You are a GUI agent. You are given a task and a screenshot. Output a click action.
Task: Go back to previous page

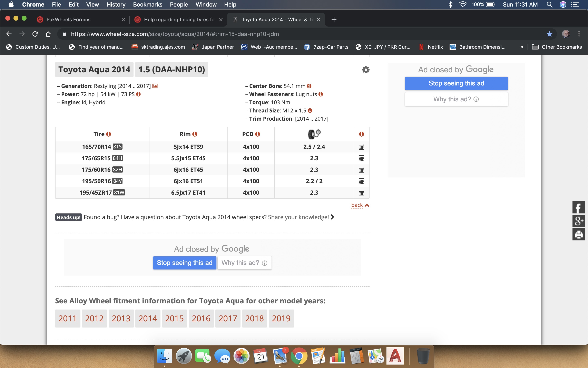tap(9, 34)
